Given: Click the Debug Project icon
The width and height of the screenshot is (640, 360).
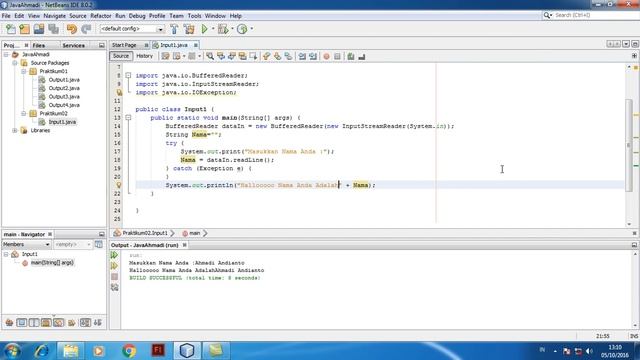Looking at the screenshot, I should point(223,29).
